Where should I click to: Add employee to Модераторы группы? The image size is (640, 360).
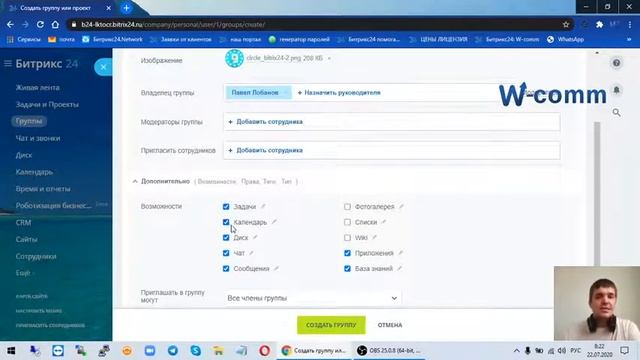(266, 122)
